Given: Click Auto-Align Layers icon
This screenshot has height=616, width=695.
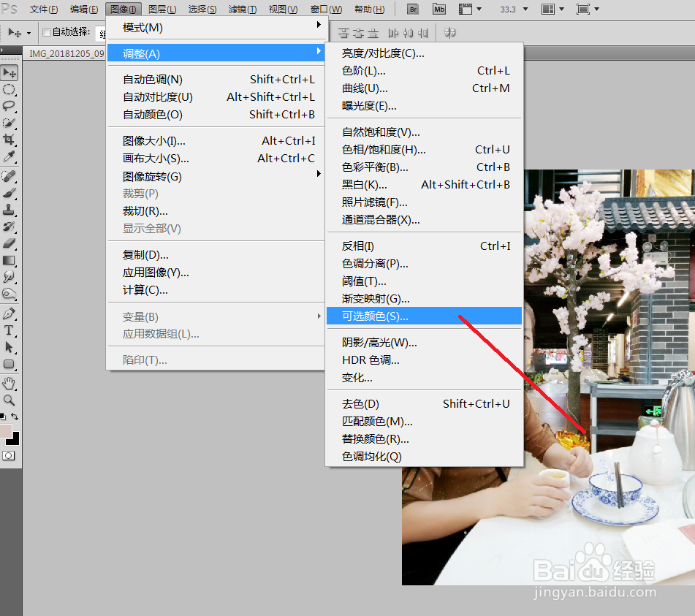Looking at the screenshot, I should (450, 33).
